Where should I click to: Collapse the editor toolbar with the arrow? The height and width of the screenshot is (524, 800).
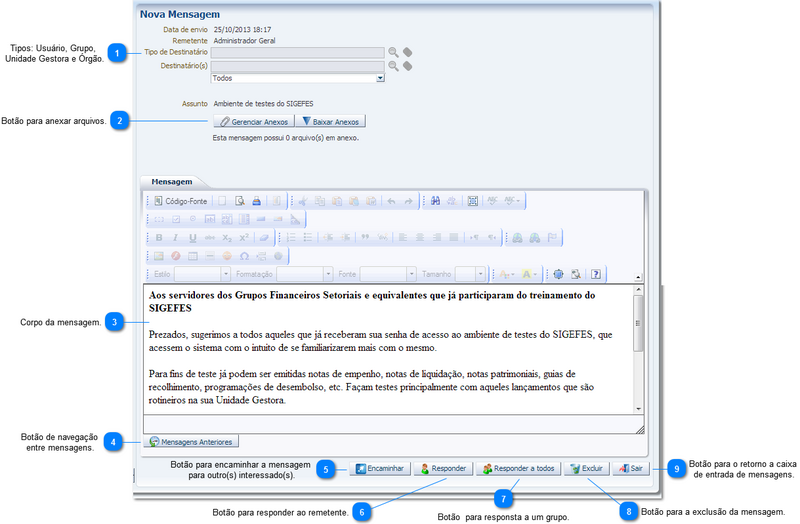click(638, 277)
